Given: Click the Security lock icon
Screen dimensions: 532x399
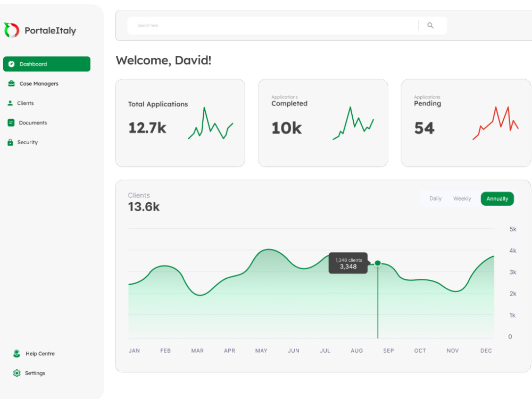Looking at the screenshot, I should pyautogui.click(x=11, y=142).
